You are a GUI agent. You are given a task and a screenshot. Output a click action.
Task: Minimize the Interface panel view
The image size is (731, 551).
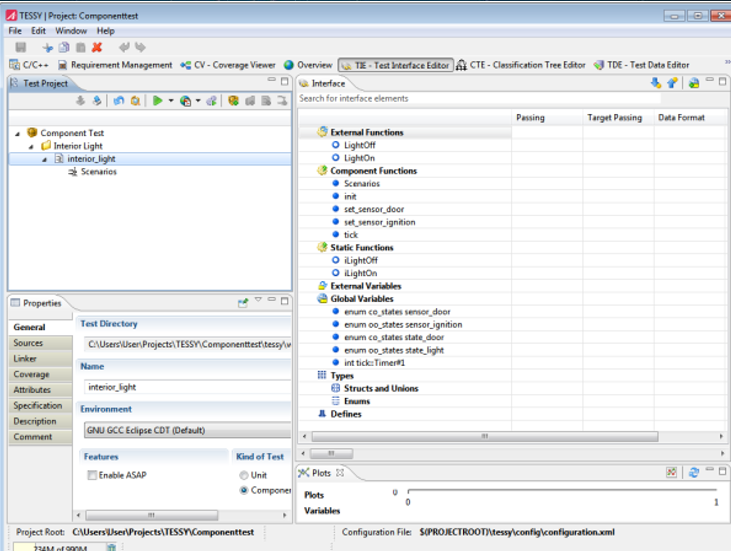[x=710, y=80]
